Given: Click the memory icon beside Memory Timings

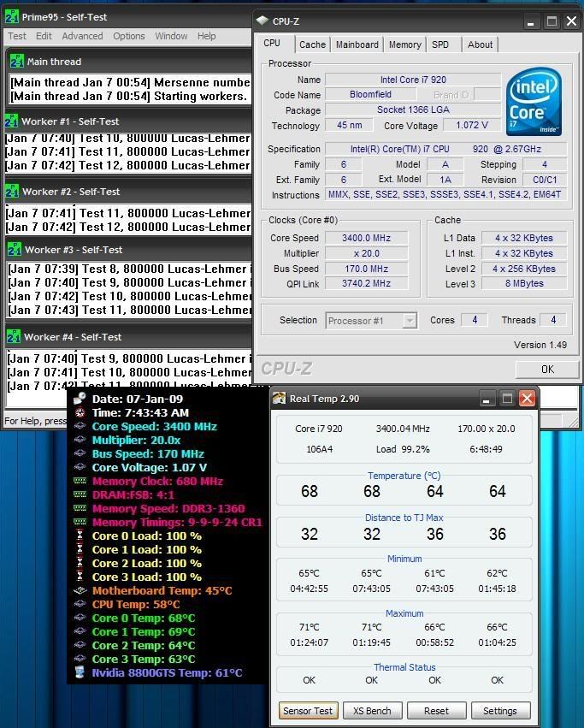Looking at the screenshot, I should pos(80,522).
